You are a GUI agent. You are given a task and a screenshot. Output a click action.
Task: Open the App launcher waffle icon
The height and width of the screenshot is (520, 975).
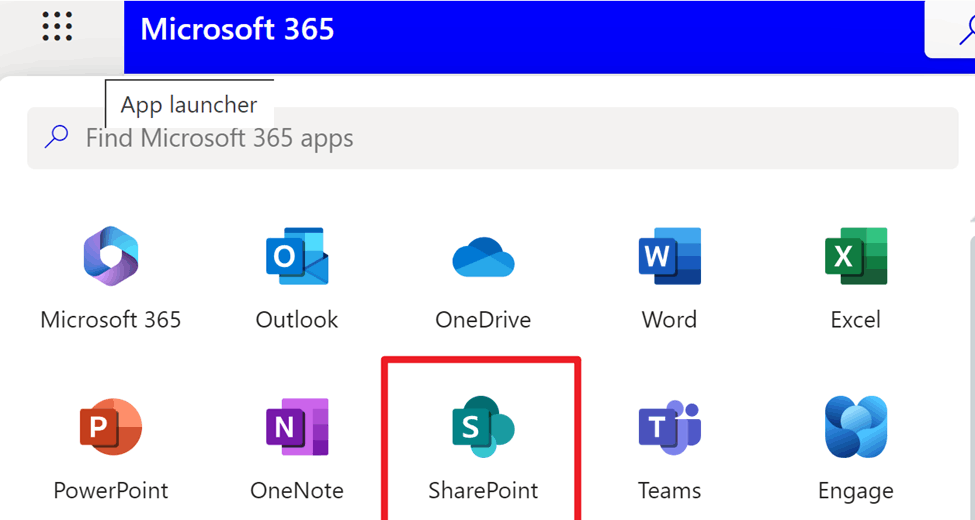pyautogui.click(x=57, y=27)
